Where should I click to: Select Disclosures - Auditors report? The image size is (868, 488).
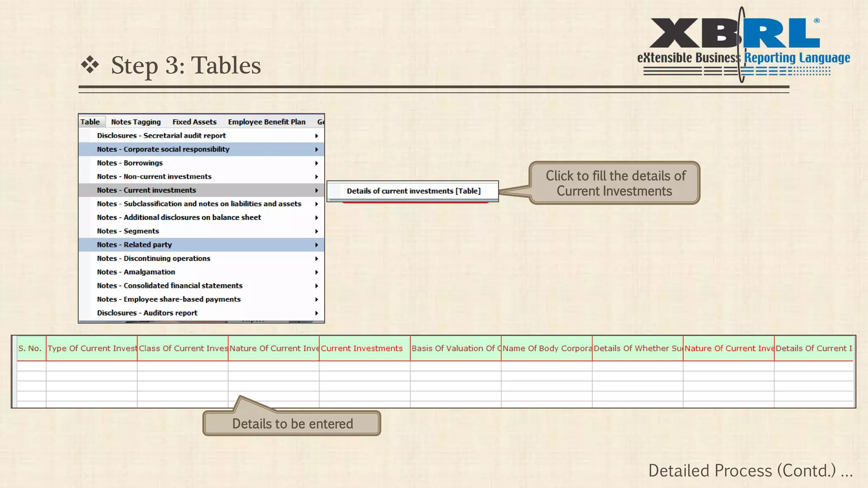(201, 313)
